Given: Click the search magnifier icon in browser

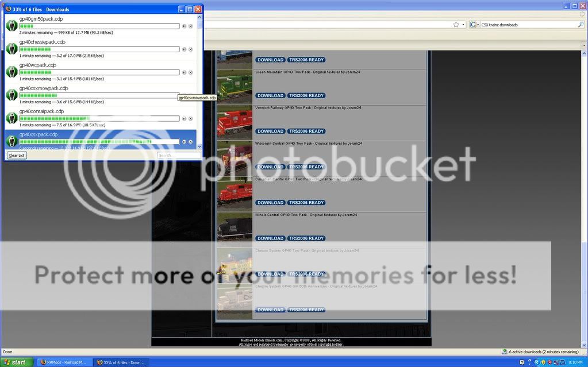Looking at the screenshot, I should [x=581, y=24].
